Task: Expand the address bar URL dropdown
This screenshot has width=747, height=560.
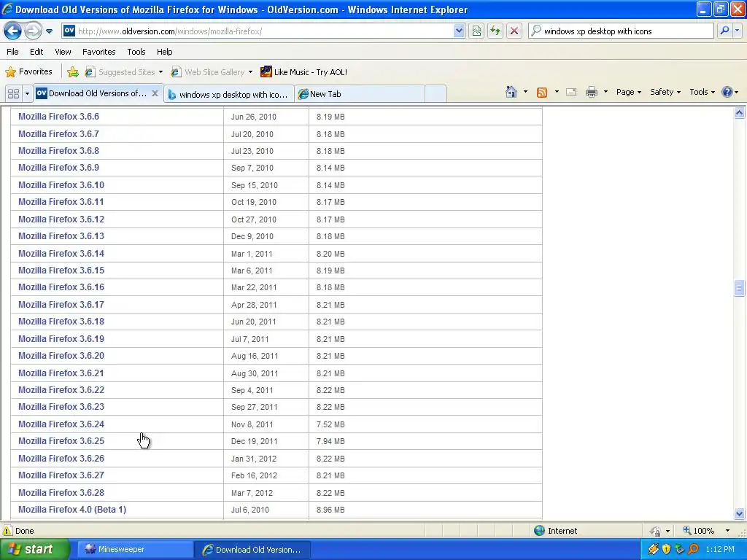Action: tap(459, 31)
